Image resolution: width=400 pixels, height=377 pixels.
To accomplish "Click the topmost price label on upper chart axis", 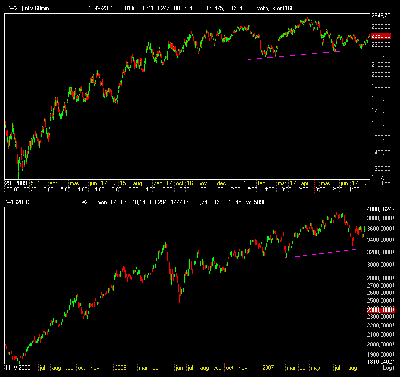I will [x=381, y=15].
